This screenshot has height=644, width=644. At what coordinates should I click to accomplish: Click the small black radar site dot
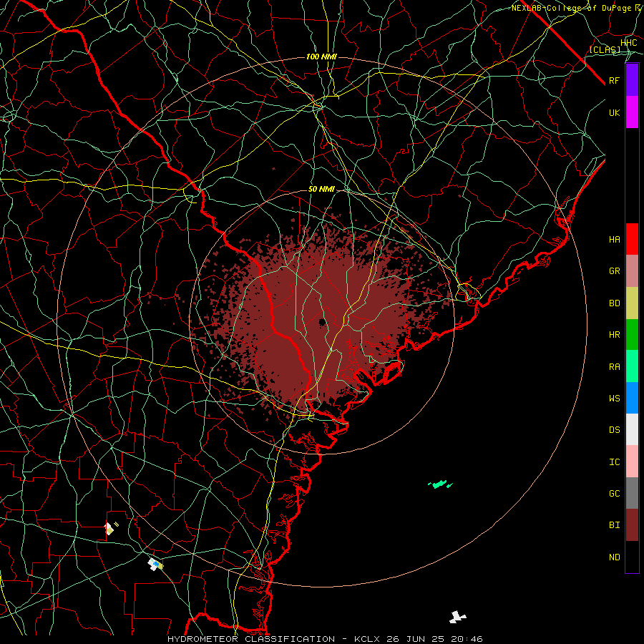(323, 322)
